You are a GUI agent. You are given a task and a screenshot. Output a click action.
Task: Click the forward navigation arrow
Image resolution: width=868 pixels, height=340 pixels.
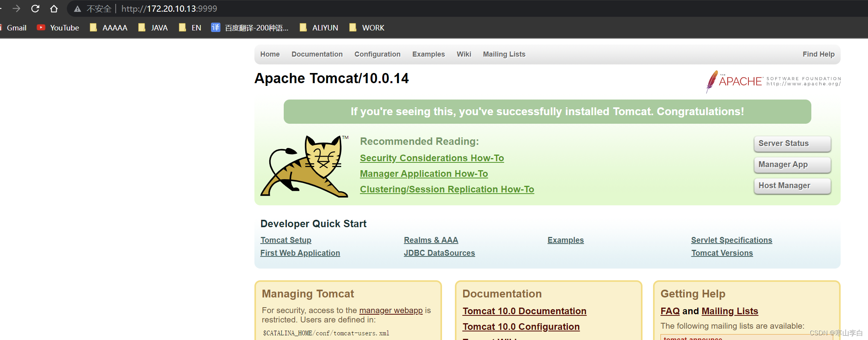[x=16, y=9]
